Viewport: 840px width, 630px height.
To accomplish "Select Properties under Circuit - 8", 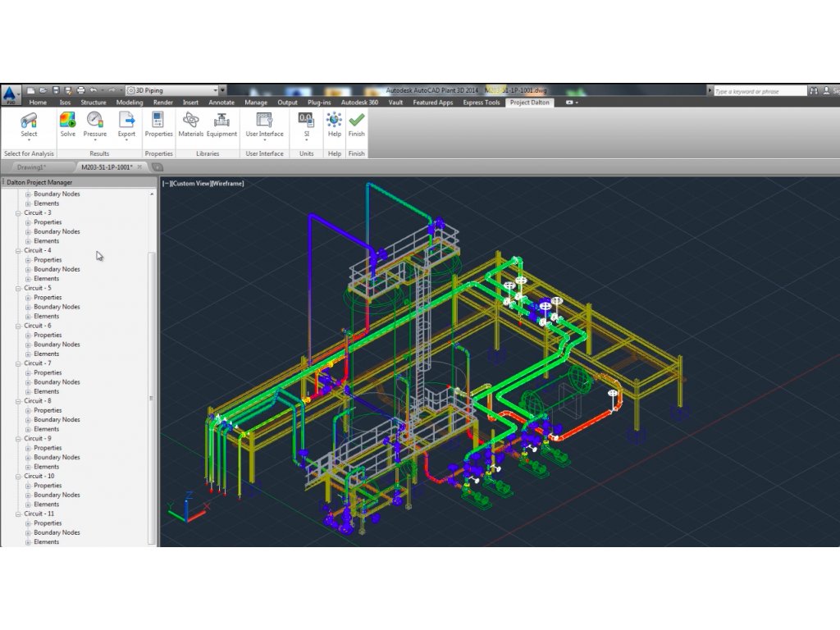I will 48,410.
